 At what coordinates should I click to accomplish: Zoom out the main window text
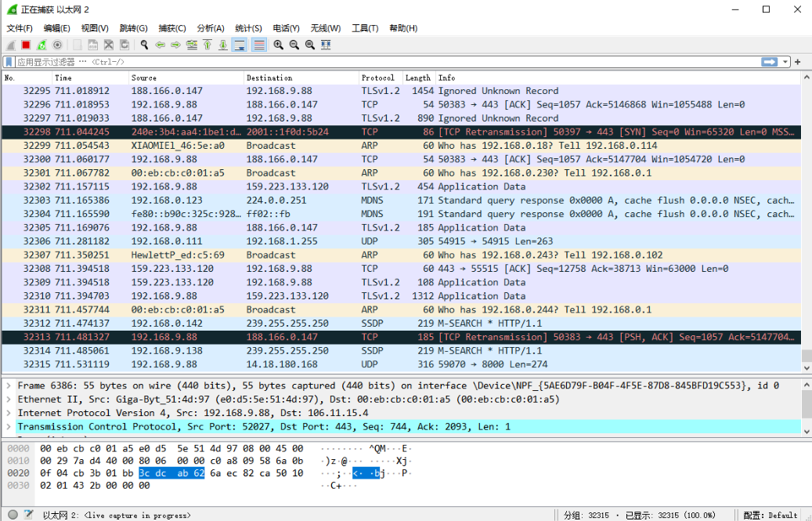(x=294, y=45)
